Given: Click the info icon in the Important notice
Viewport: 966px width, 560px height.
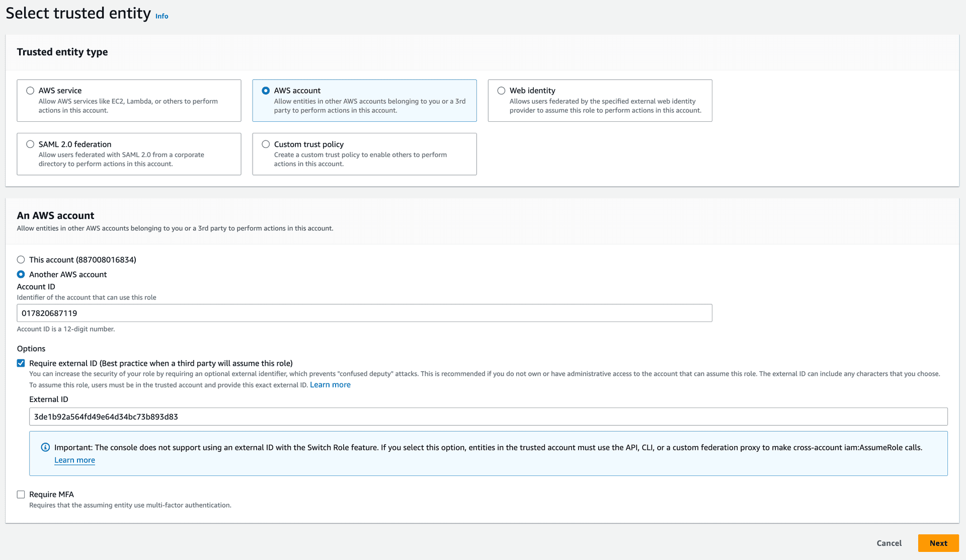Looking at the screenshot, I should click(45, 447).
